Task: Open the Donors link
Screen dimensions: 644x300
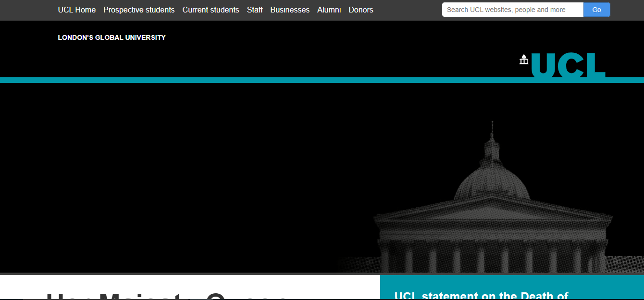Action: pos(361,10)
